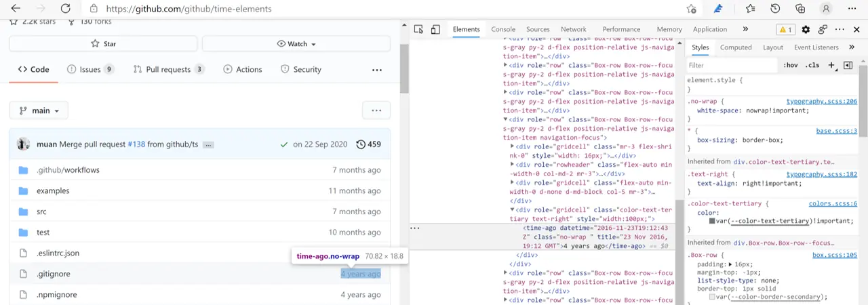
Task: Open the three-dot actions beside the time-ago node
Action: (415, 228)
